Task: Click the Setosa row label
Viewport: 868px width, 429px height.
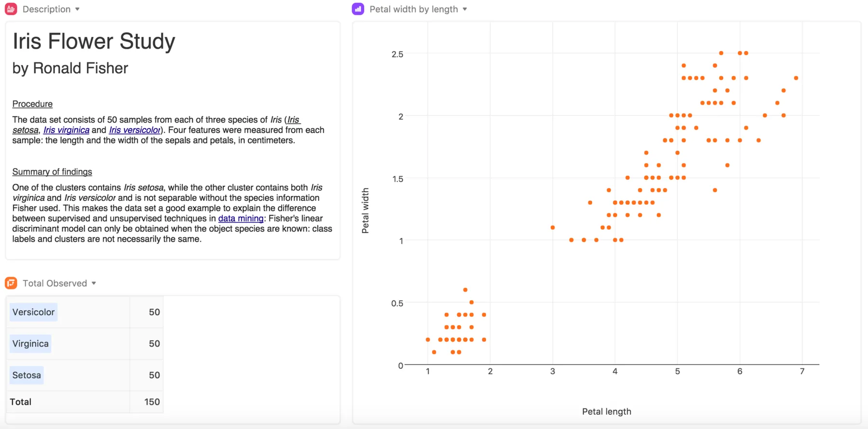Action: click(27, 375)
